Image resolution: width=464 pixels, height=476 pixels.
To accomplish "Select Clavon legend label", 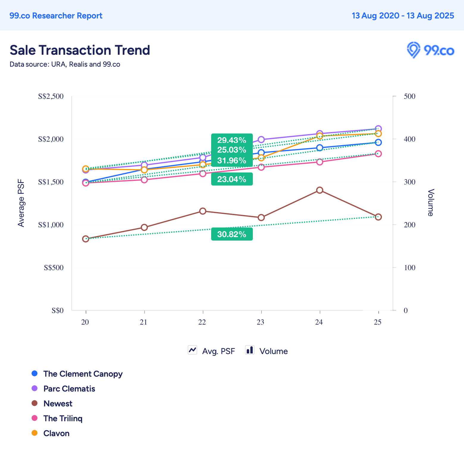I will [x=57, y=433].
